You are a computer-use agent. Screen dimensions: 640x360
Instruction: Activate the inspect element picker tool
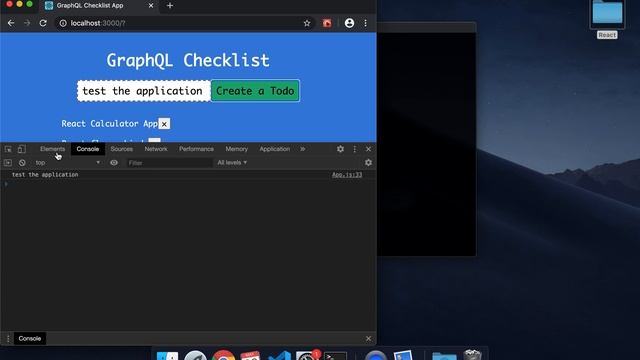click(8, 149)
